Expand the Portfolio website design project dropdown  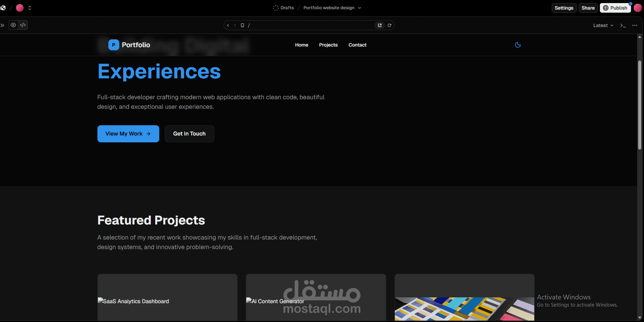coord(359,8)
